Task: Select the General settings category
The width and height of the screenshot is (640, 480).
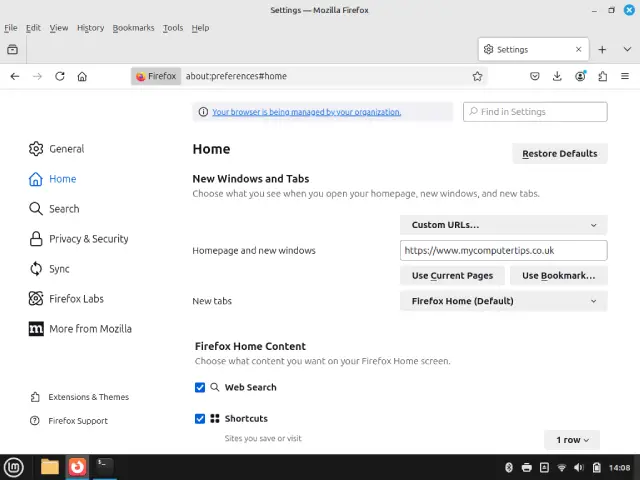Action: (56, 149)
